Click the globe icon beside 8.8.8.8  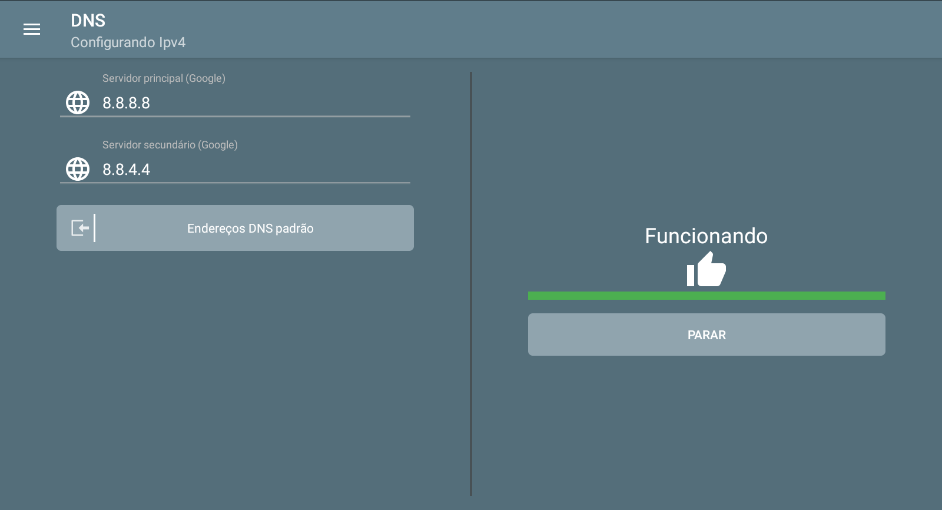pyautogui.click(x=77, y=102)
